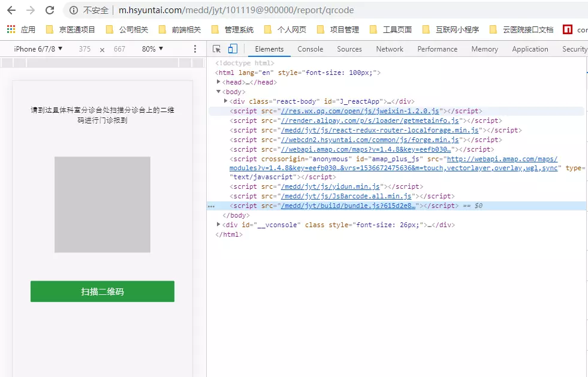Click the 扫描二维码 green button
This screenshot has height=377, width=588.
pos(102,291)
